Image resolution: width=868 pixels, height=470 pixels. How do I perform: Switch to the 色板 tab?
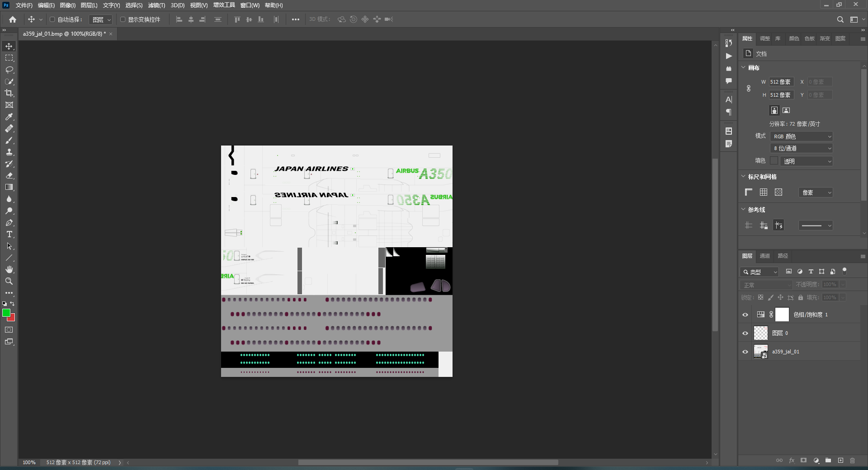tap(810, 38)
